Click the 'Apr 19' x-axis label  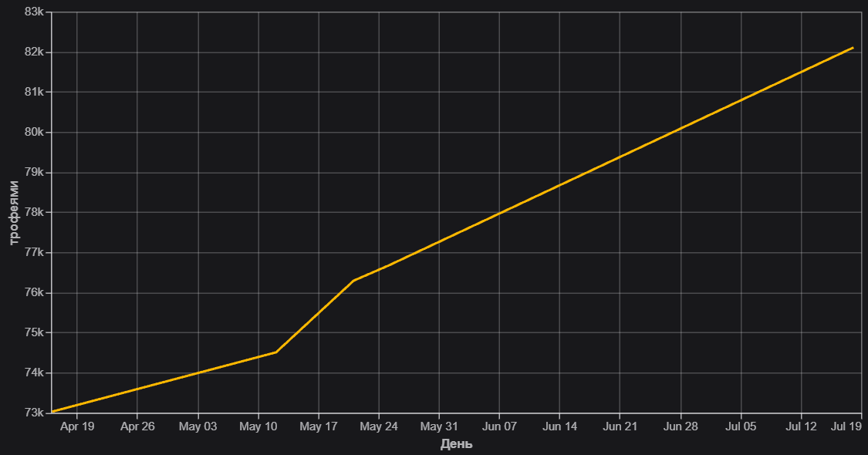[77, 426]
